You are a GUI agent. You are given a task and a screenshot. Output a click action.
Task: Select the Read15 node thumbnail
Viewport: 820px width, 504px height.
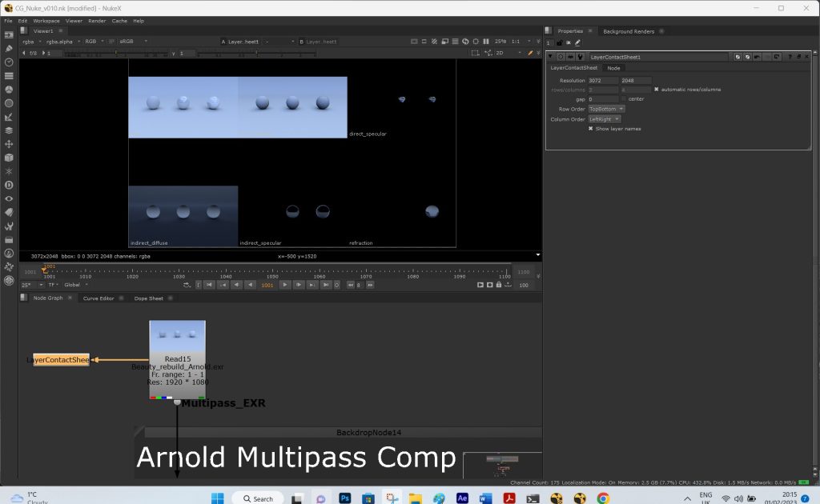[x=177, y=336]
